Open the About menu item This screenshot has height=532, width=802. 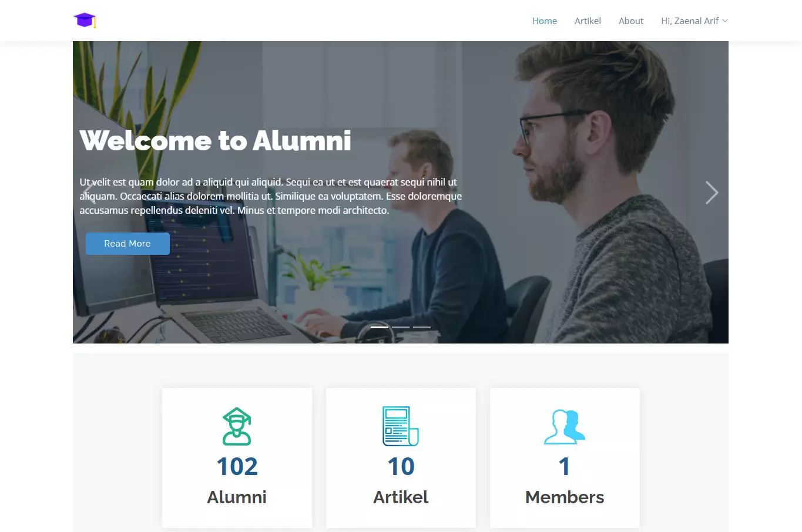pyautogui.click(x=631, y=21)
